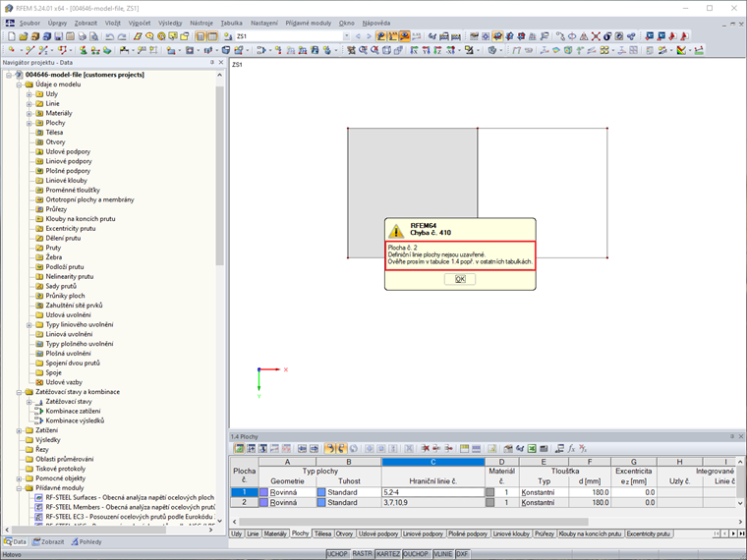Switch to the Linie table tab
747x560 pixels.
[x=253, y=533]
